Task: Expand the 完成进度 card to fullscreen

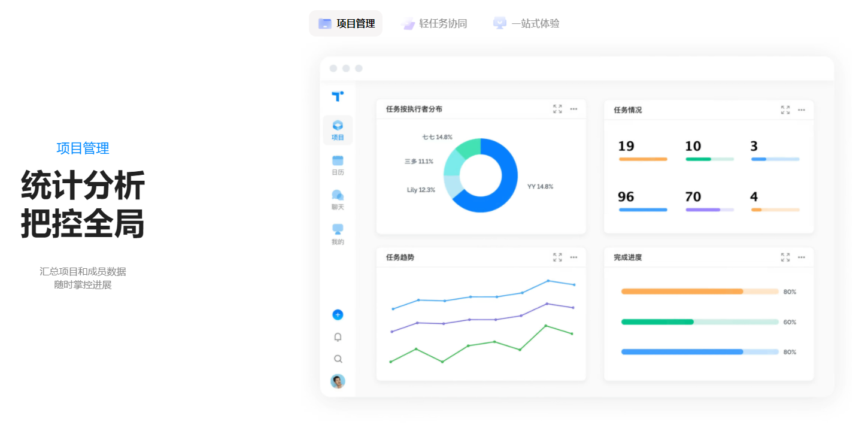Action: point(785,257)
